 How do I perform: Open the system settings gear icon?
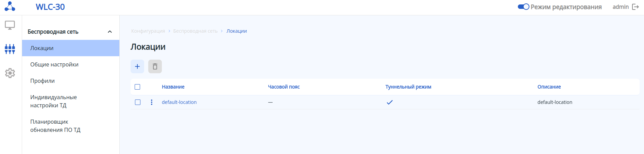[x=10, y=73]
